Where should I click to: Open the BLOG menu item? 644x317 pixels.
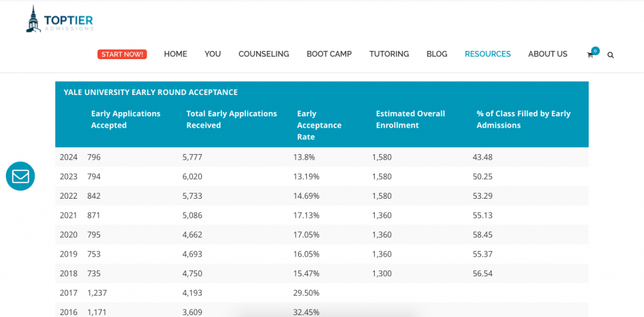click(436, 54)
